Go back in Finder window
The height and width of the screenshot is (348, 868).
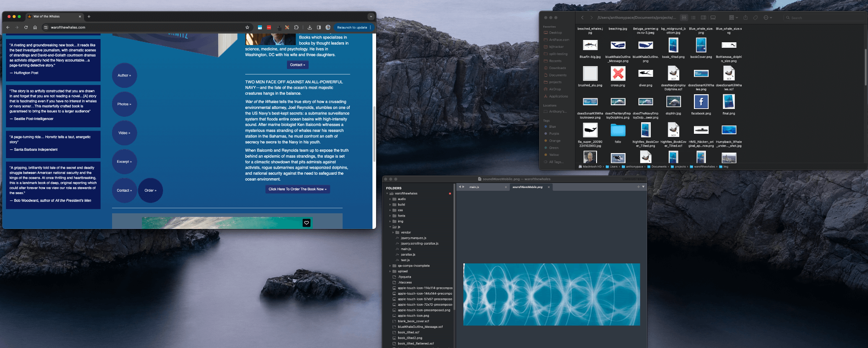pyautogui.click(x=582, y=17)
